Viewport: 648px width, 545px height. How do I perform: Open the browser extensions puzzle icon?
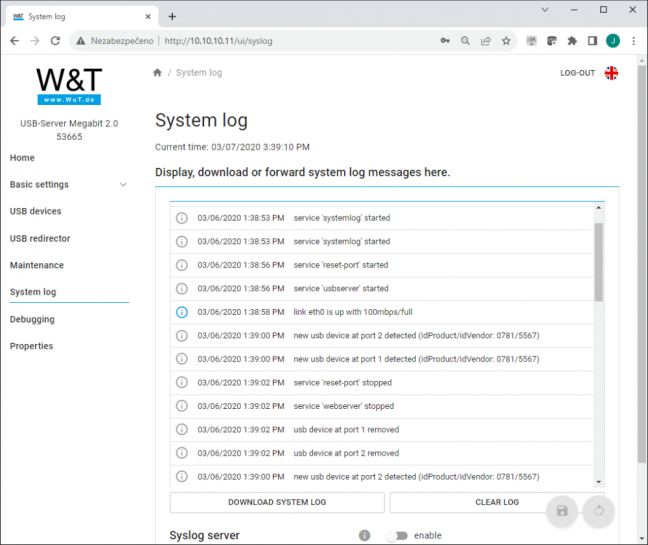[x=572, y=40]
